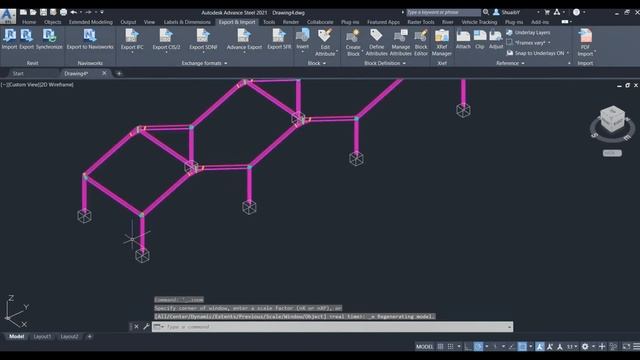Switch to the Extended Modeling ribbon tab
This screenshot has width=640, height=360.
coord(91,22)
